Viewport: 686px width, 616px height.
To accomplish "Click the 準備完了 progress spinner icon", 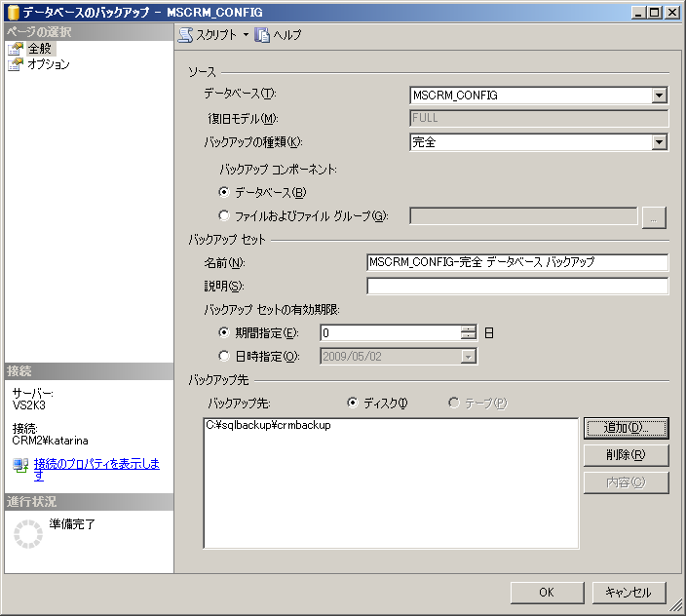I will pyautogui.click(x=28, y=534).
